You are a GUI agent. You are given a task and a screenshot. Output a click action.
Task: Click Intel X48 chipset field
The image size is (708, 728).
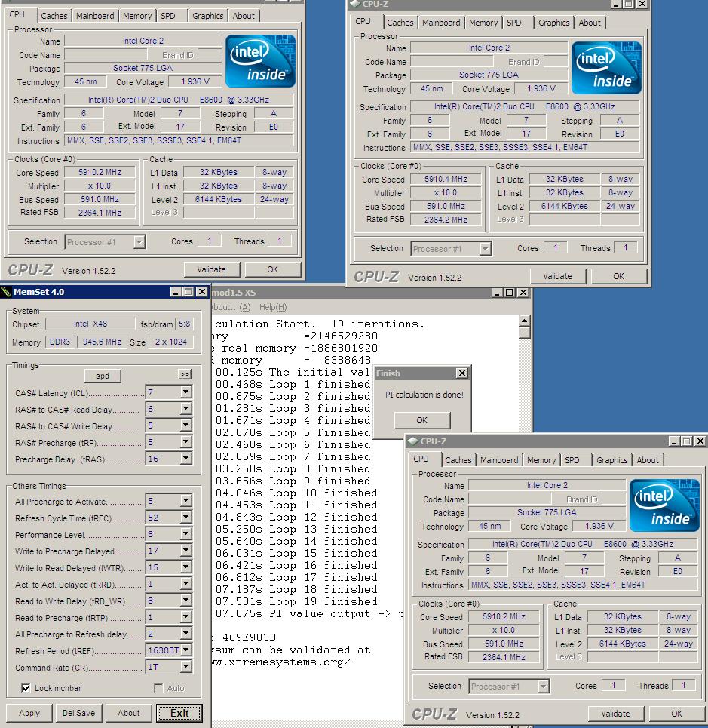(90, 324)
